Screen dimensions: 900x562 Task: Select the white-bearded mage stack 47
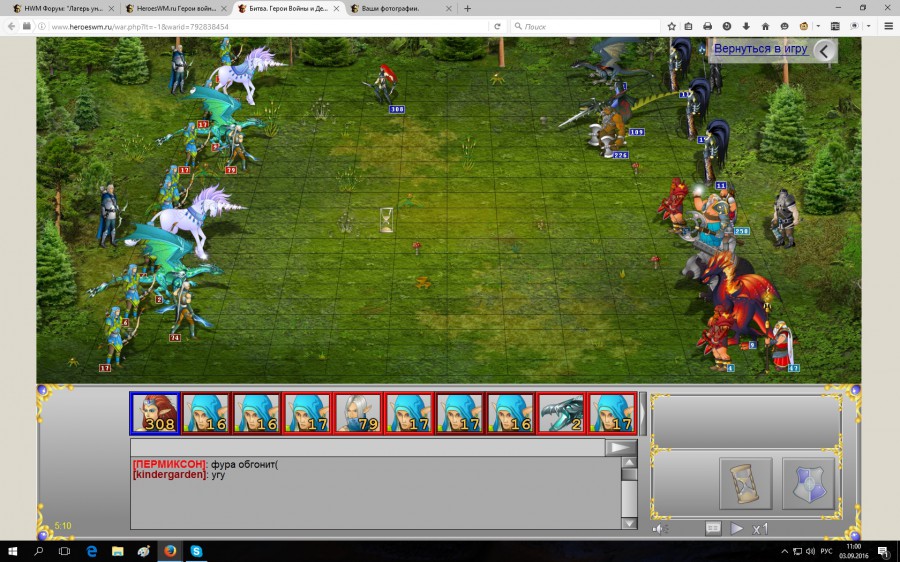(x=782, y=344)
